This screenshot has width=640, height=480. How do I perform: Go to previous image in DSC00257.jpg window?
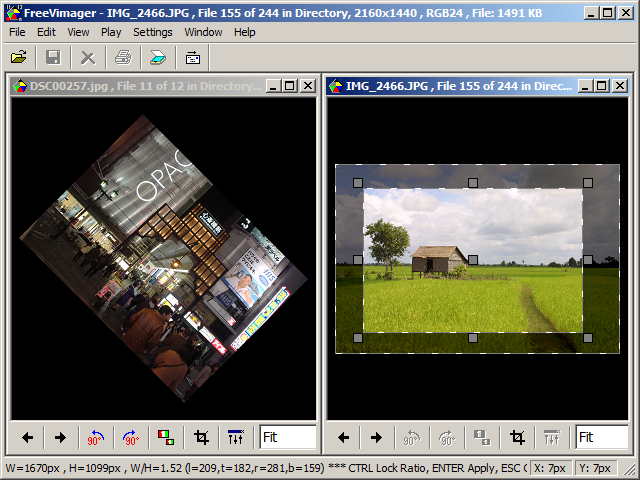27,437
